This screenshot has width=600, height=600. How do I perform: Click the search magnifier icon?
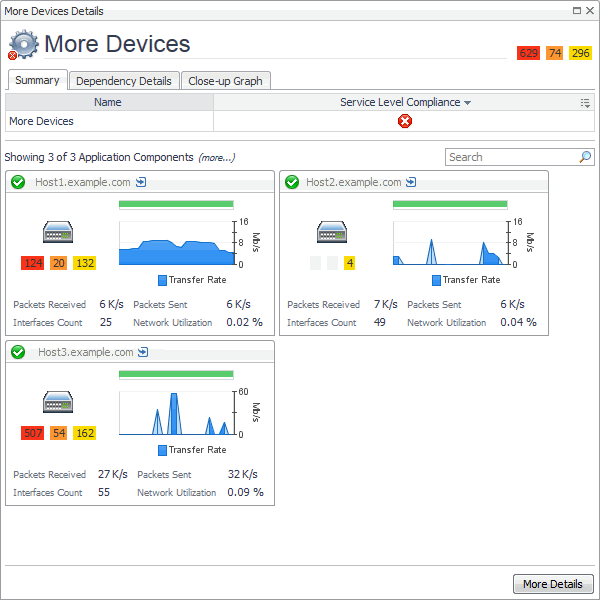click(x=585, y=157)
